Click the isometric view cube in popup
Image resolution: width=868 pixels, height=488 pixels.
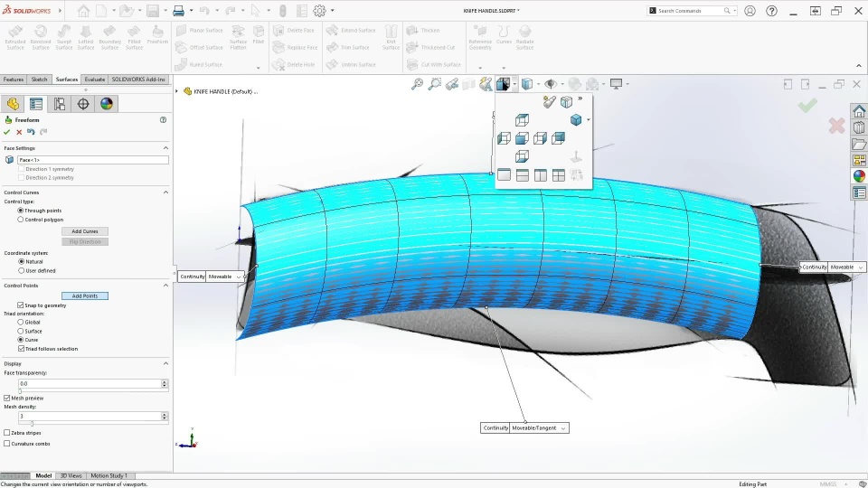pos(576,119)
